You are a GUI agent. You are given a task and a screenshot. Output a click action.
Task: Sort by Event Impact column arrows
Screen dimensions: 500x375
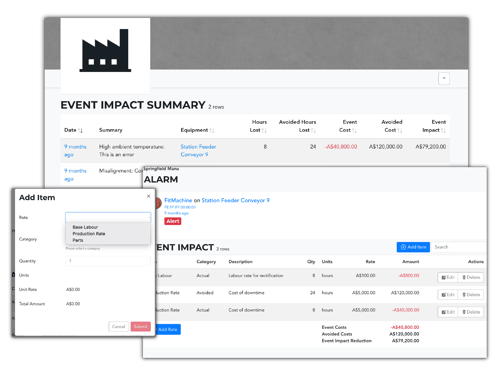pyautogui.click(x=443, y=130)
